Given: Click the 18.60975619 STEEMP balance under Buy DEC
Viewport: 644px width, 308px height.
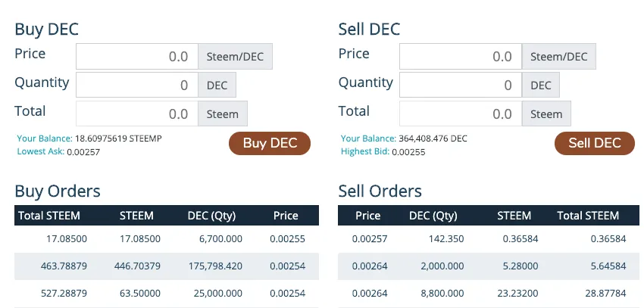Looking at the screenshot, I should 118,138.
